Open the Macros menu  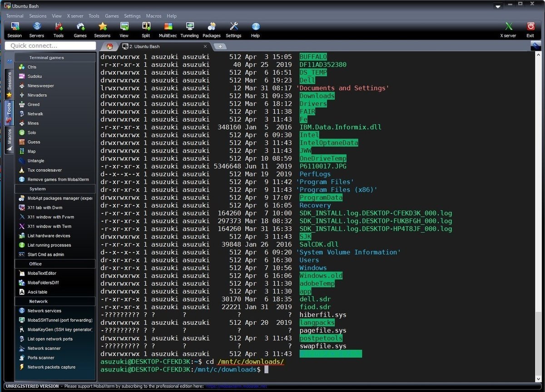[x=154, y=16]
